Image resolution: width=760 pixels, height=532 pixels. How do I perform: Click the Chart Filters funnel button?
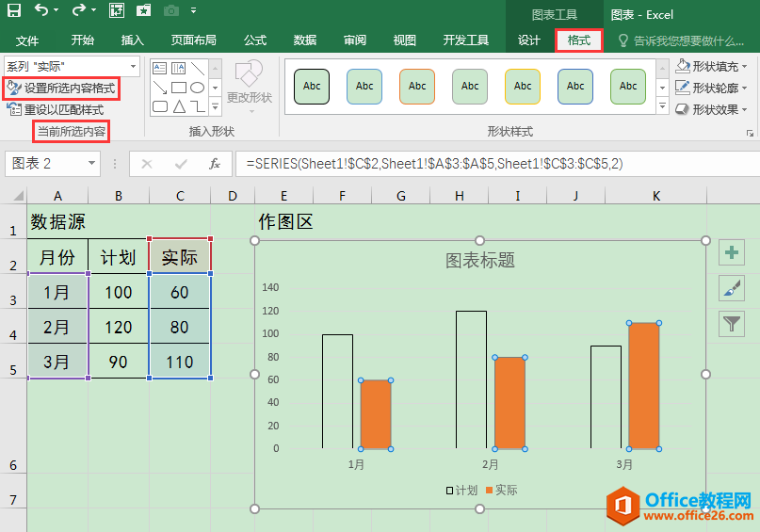click(x=732, y=323)
